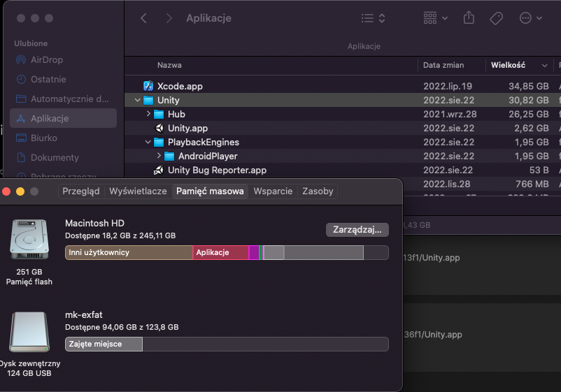Click the Zarządzaj... button
Image resolution: width=561 pixels, height=392 pixels.
[x=357, y=229]
